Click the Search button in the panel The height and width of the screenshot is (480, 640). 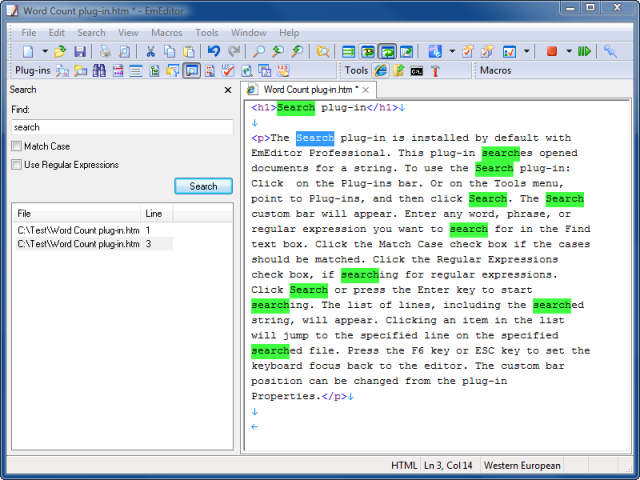[x=203, y=186]
